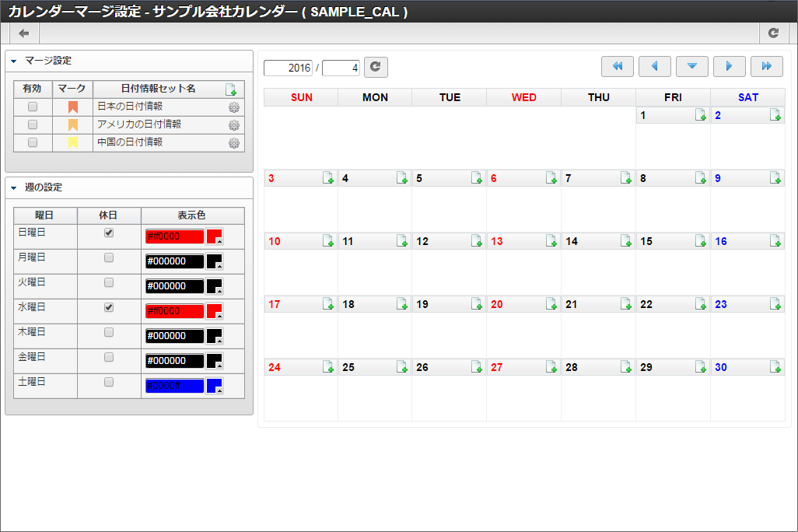The height and width of the screenshot is (532, 798).
Task: Go to previous month button
Action: coord(654,67)
